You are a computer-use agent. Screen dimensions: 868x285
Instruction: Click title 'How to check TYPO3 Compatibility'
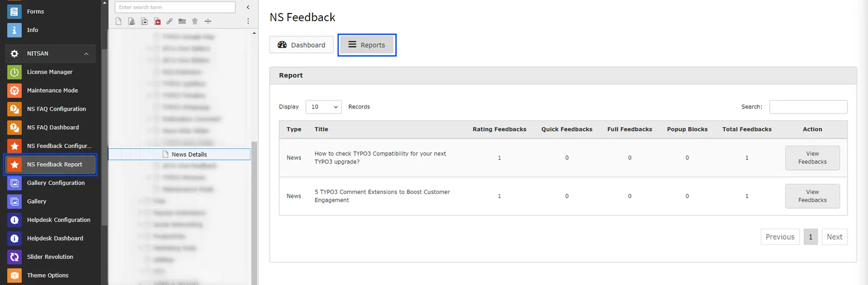click(380, 158)
